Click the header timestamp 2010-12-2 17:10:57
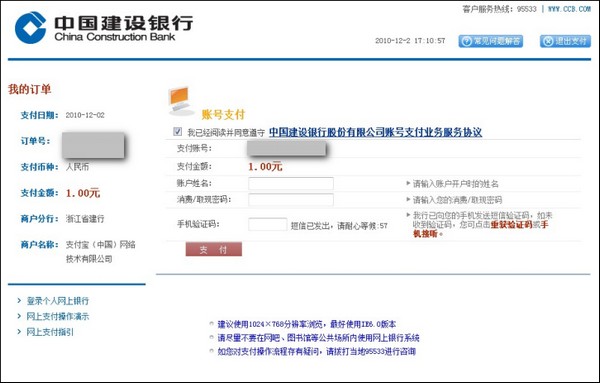Viewport: 600px width, 383px height. tap(410, 41)
